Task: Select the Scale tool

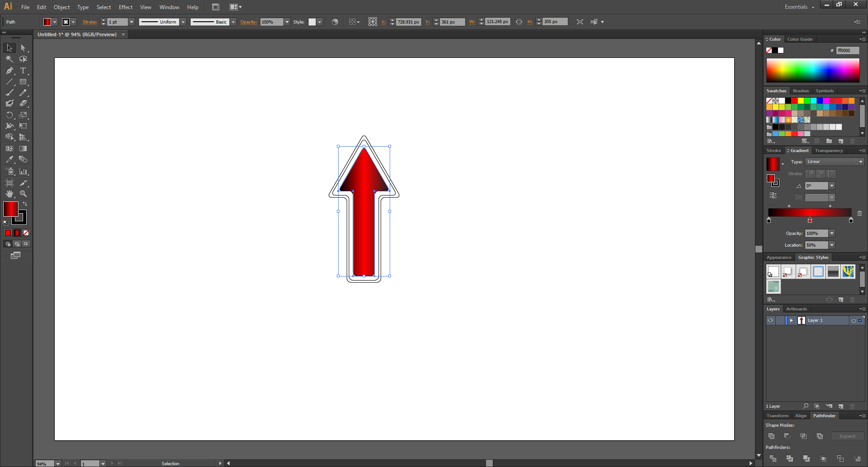Action: pyautogui.click(x=23, y=115)
